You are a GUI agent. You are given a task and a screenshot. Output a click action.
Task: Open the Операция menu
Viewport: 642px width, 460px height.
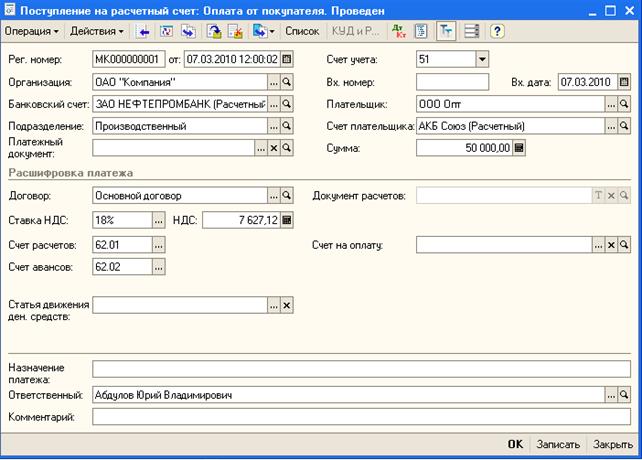(x=31, y=31)
